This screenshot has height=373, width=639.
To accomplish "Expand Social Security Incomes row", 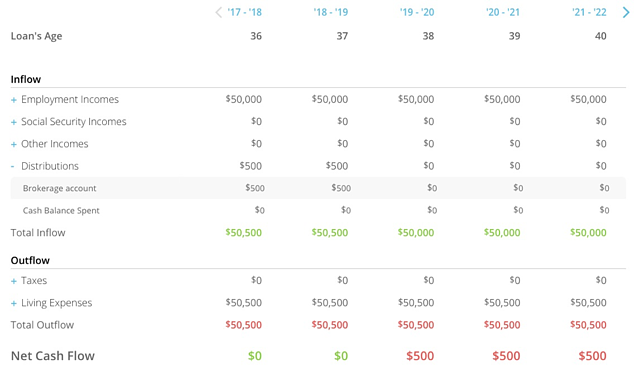I will pos(14,122).
